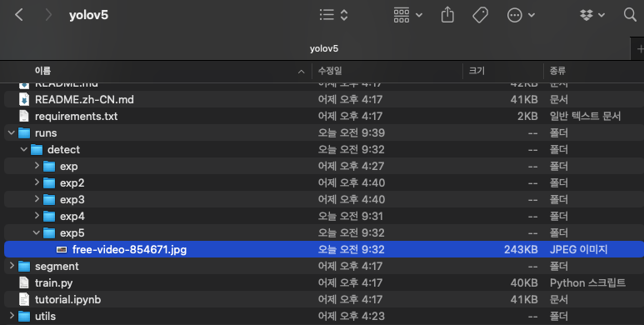Select the train.py file name
The width and height of the screenshot is (644, 325).
(54, 283)
